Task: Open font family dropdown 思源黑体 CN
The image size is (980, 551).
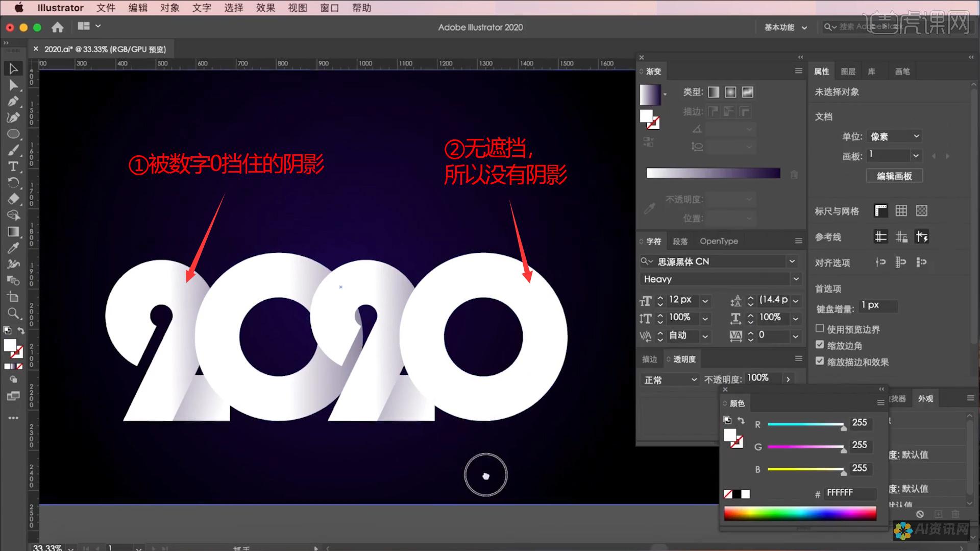Action: [792, 261]
